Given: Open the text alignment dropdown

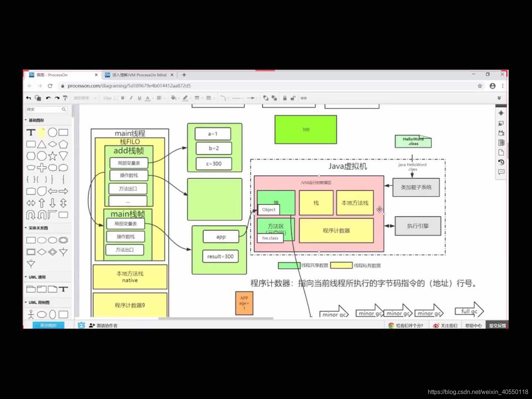Looking at the screenshot, I should tap(160, 98).
